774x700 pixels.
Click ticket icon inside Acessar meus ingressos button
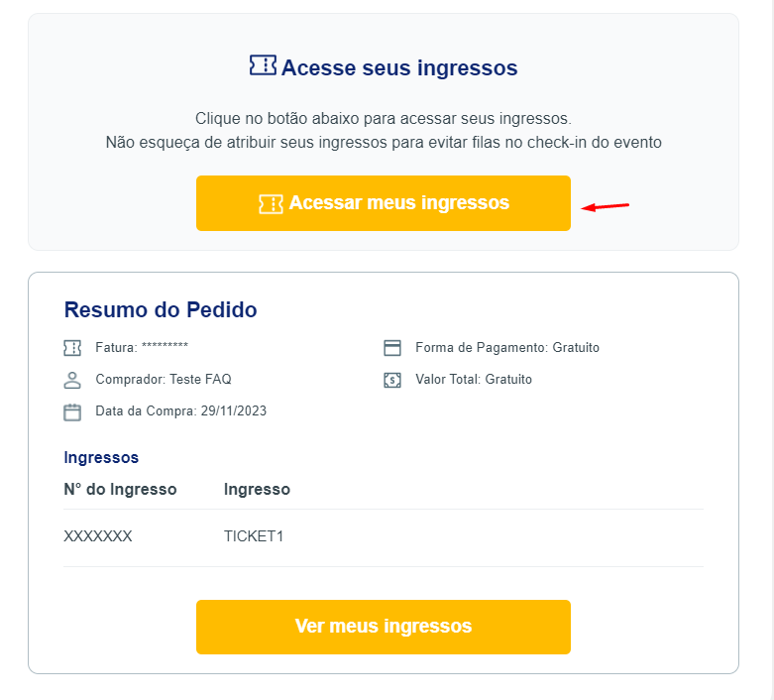click(x=271, y=203)
